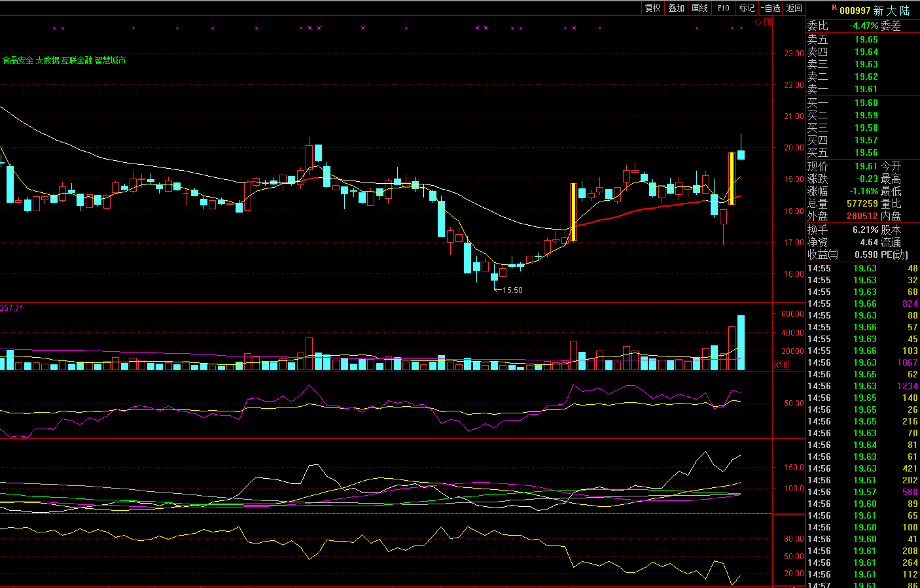Click the tick trade with volume 824
This screenshot has height=588, width=920.
(x=862, y=303)
